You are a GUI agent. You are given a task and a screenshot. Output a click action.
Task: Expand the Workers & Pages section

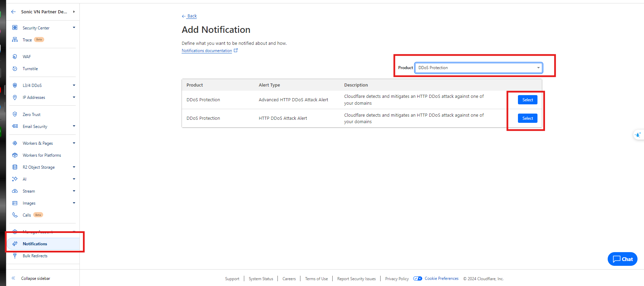74,143
